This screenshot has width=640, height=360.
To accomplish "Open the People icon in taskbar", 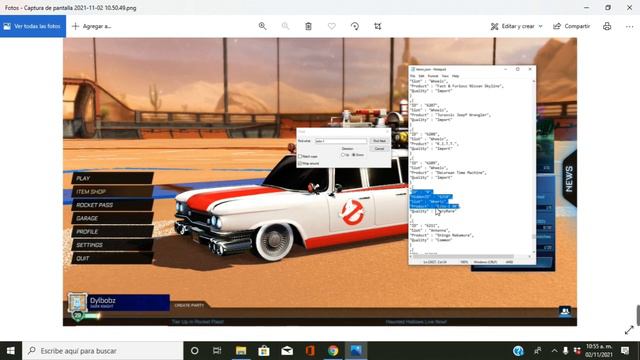I will pos(538,351).
